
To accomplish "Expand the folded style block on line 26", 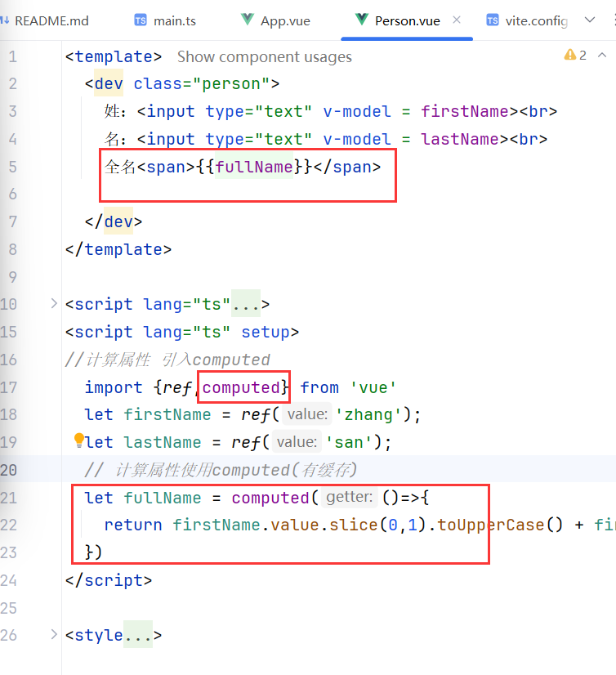I will click(x=54, y=634).
